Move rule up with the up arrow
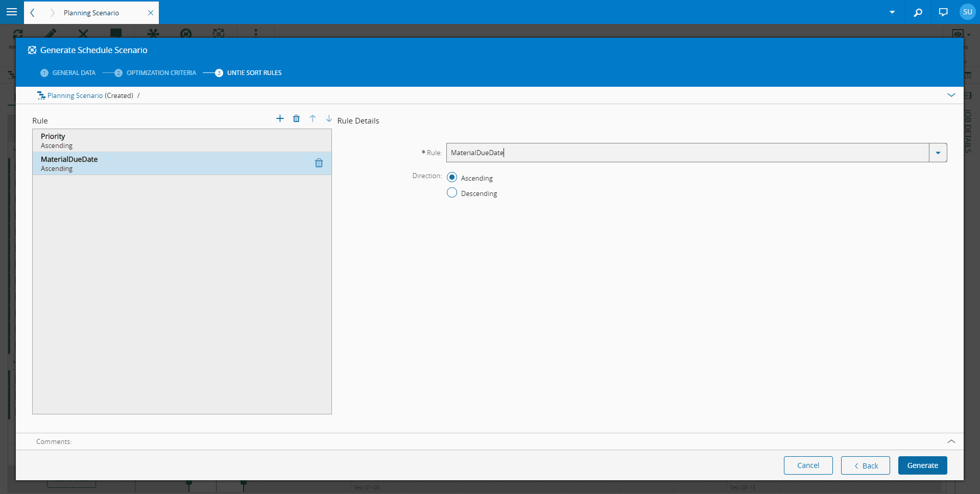The width and height of the screenshot is (980, 494). click(x=313, y=119)
